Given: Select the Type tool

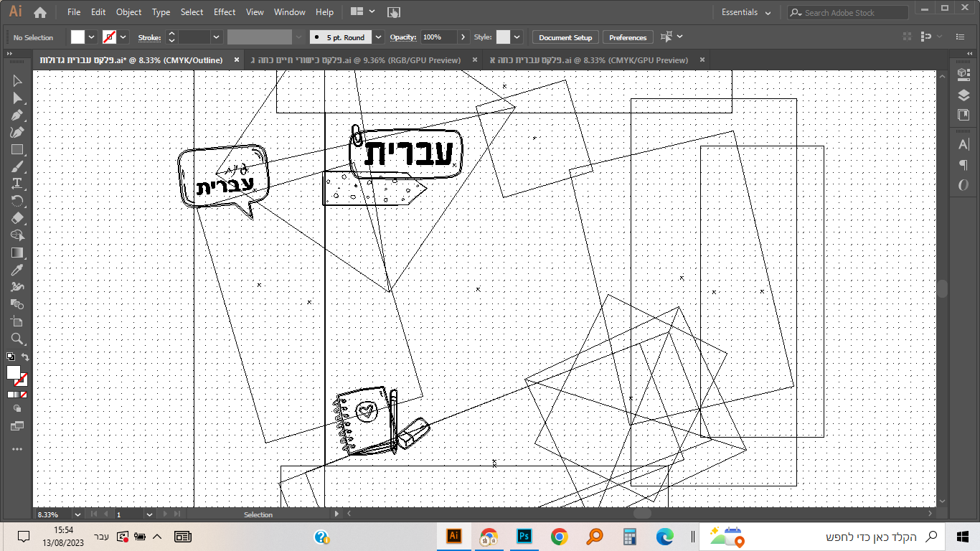Looking at the screenshot, I should [17, 184].
